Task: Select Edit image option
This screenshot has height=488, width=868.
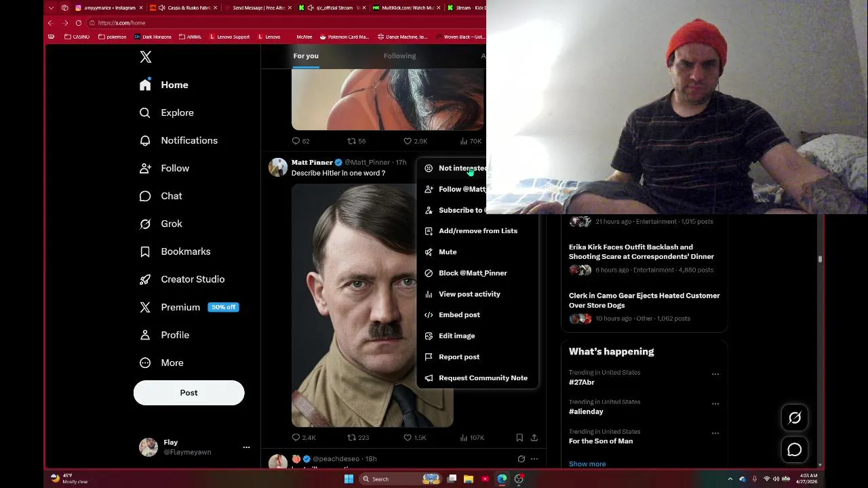Action: click(x=477, y=336)
